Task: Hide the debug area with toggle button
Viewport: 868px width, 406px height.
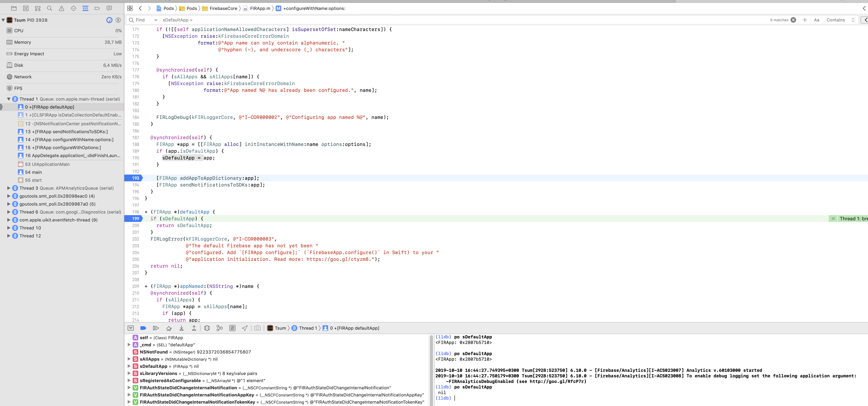Action: [131, 328]
